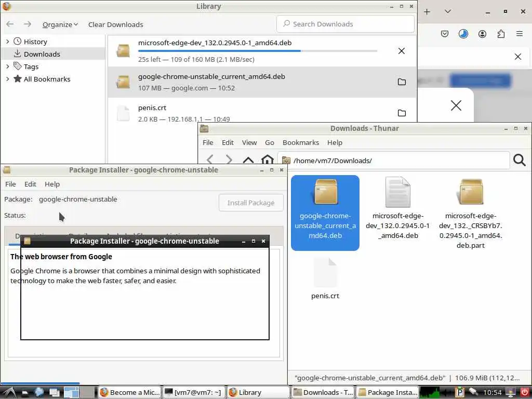Open File menu in Package Installer

10,184
